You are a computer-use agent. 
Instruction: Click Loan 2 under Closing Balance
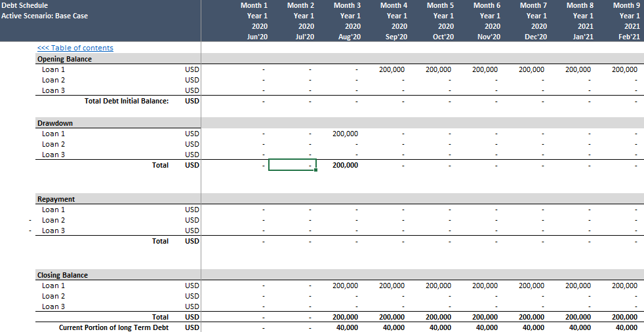click(53, 296)
